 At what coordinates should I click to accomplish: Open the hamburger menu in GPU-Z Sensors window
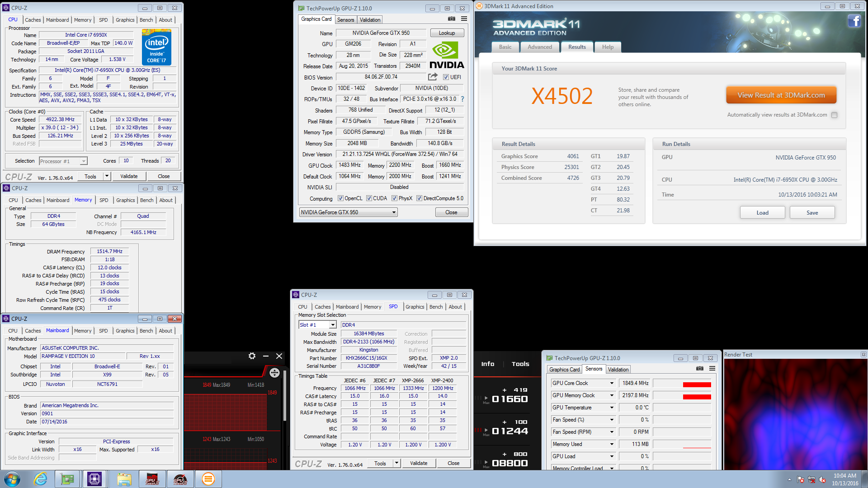pos(712,369)
